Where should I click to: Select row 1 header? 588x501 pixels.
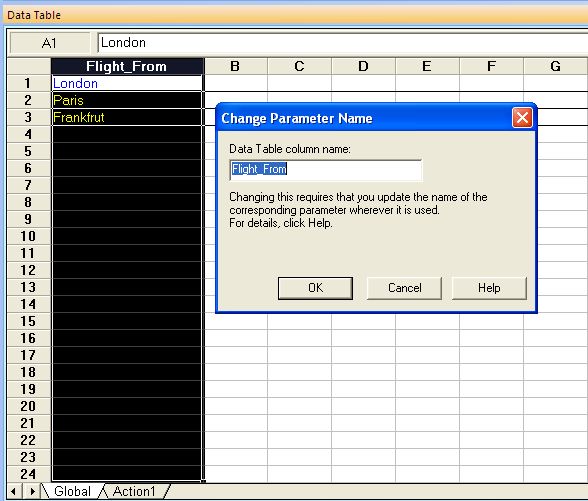click(x=28, y=83)
